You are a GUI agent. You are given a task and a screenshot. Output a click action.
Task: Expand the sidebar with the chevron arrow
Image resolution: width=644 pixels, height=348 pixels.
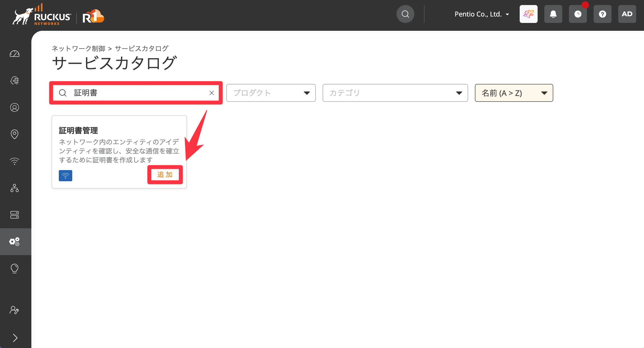(15, 338)
